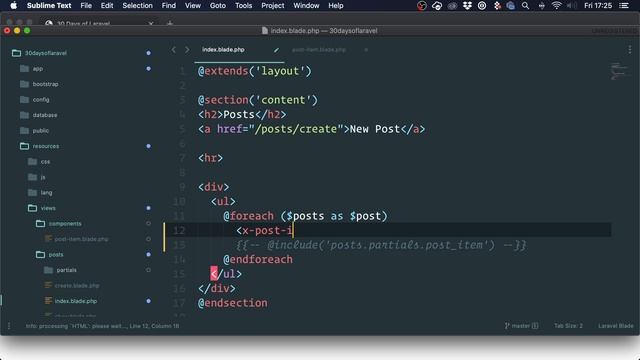Viewport: 640px width, 360px height.
Task: Open create.blade.php in the sidebar
Action: click(x=77, y=286)
